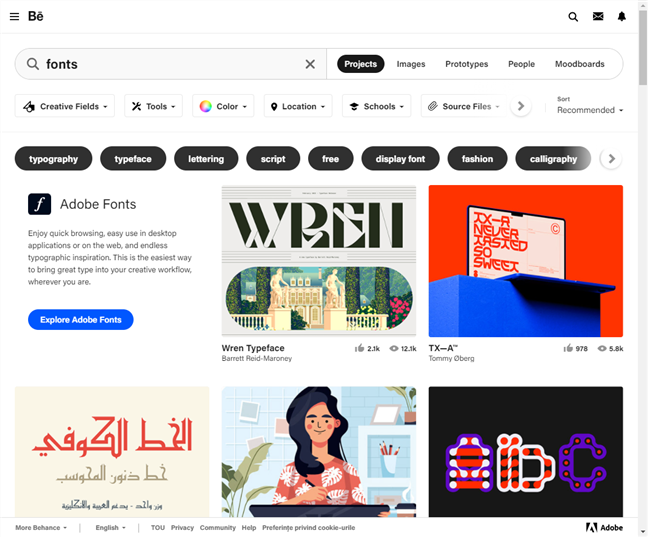Select the free tag pill
This screenshot has width=648, height=537.
pos(331,159)
